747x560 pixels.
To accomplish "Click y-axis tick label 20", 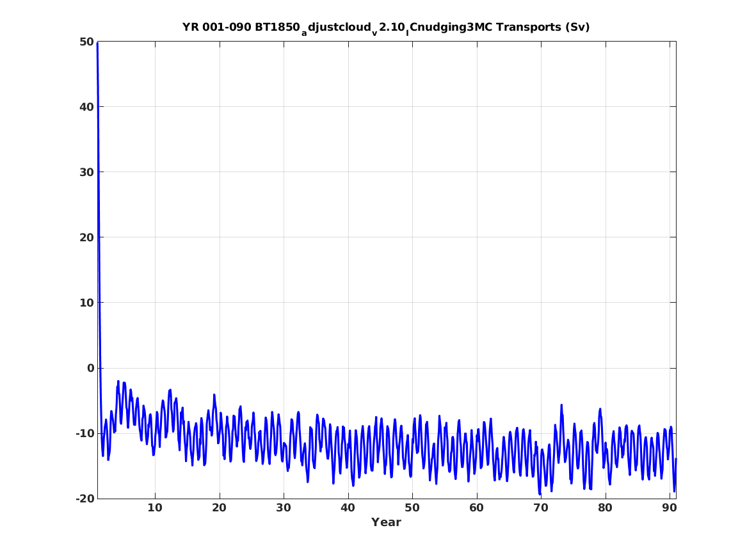I will tap(86, 237).
